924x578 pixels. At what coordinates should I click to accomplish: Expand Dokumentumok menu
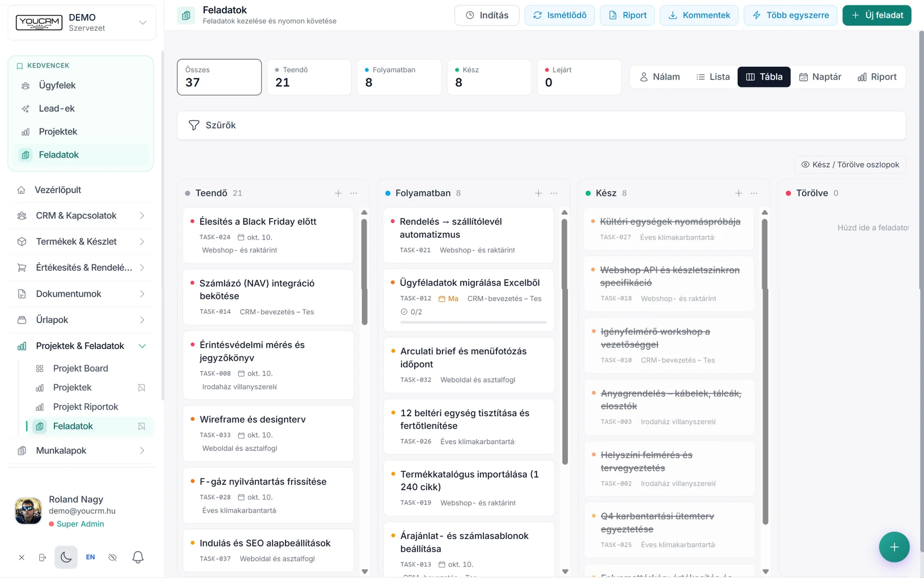[81, 294]
